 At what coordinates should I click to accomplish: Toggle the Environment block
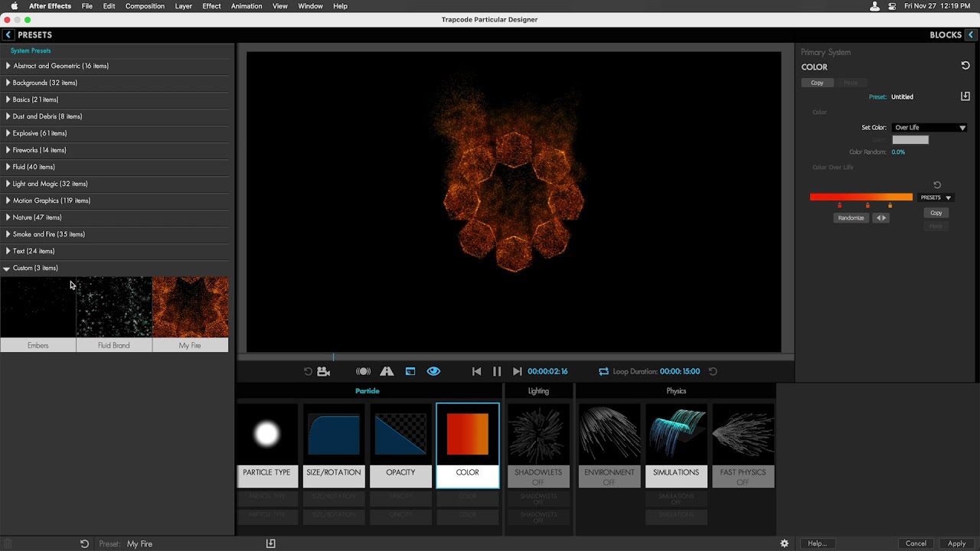[609, 445]
